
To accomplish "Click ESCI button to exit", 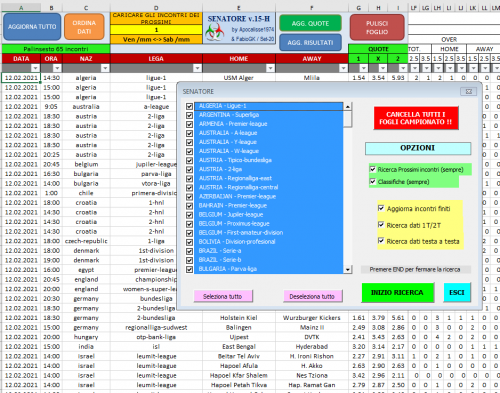I will click(x=457, y=292).
